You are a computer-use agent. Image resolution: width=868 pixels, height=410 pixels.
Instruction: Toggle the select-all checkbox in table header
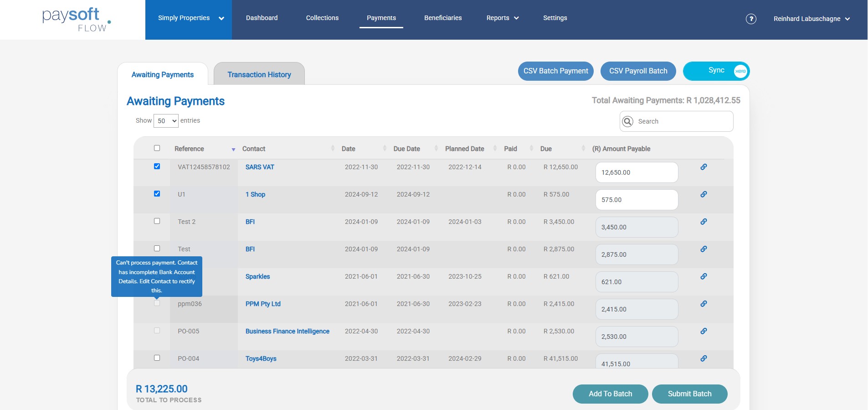(x=157, y=148)
